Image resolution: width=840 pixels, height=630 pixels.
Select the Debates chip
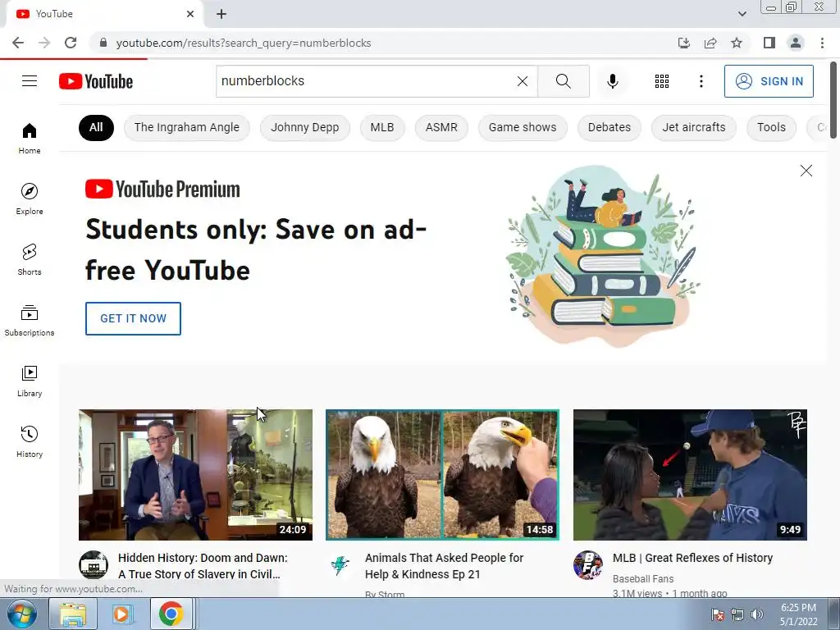[609, 127]
